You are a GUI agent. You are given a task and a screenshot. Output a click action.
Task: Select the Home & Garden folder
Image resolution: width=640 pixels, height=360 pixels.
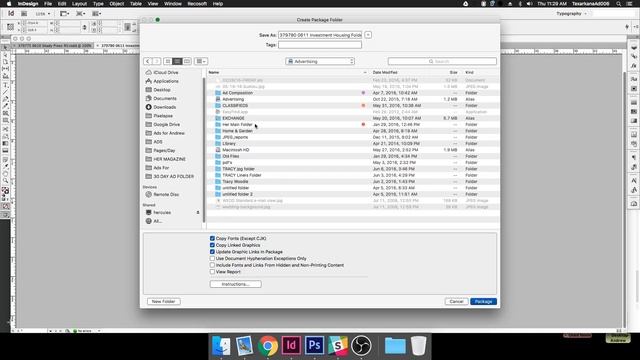(x=353, y=131)
